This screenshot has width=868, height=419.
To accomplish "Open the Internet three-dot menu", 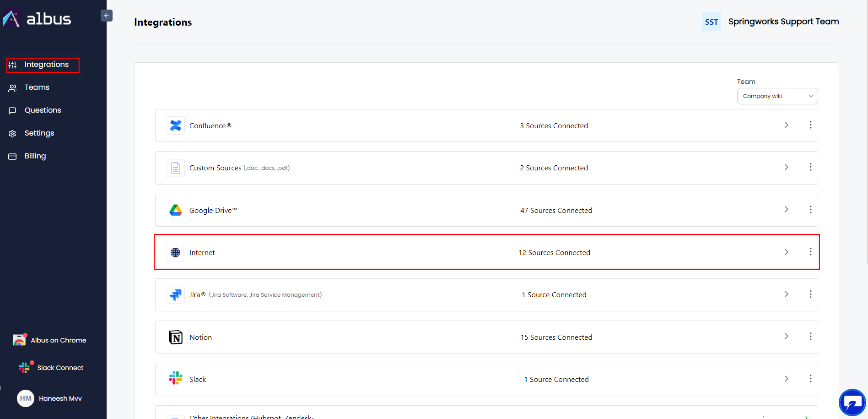I will (x=810, y=252).
